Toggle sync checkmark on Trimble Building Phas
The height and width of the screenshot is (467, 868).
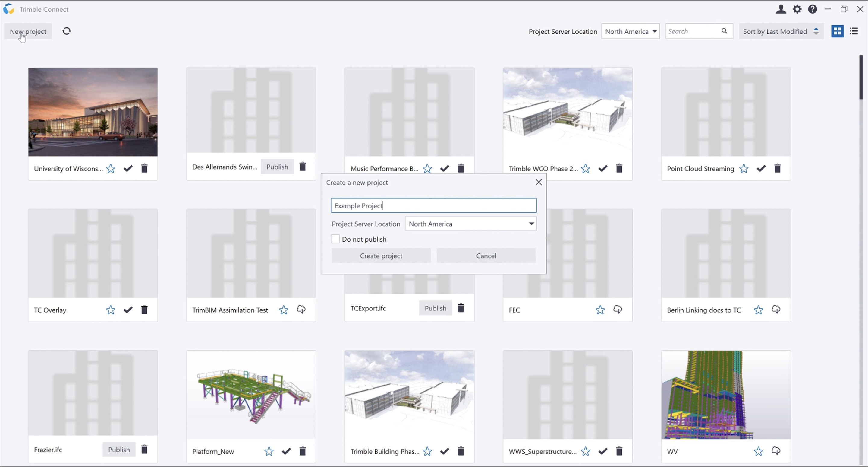[445, 450]
